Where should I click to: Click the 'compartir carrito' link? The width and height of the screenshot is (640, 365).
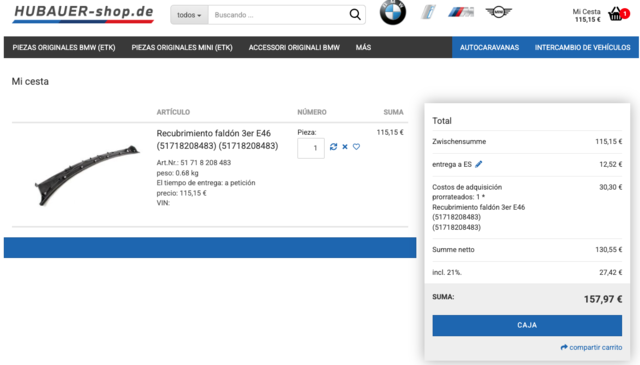click(591, 347)
